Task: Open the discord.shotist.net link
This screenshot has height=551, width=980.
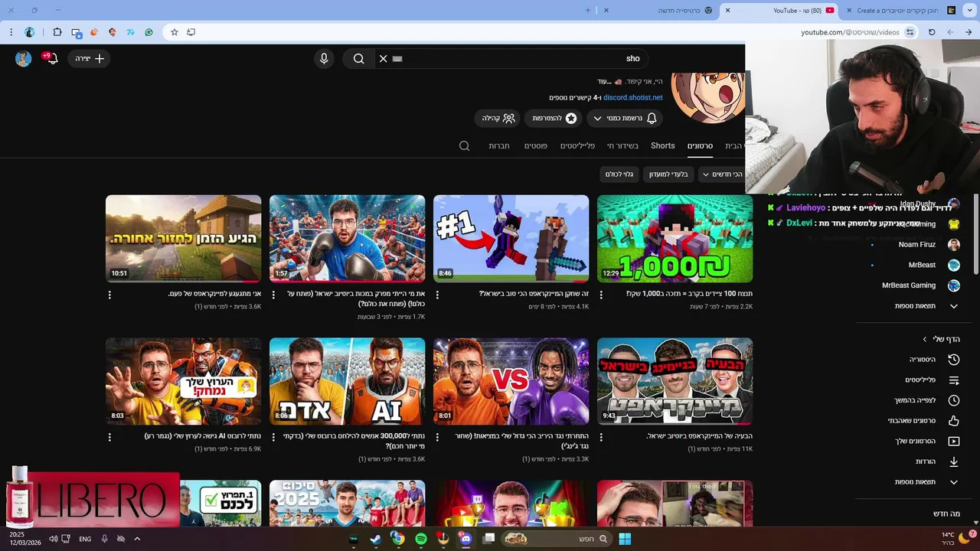Action: click(x=633, y=98)
